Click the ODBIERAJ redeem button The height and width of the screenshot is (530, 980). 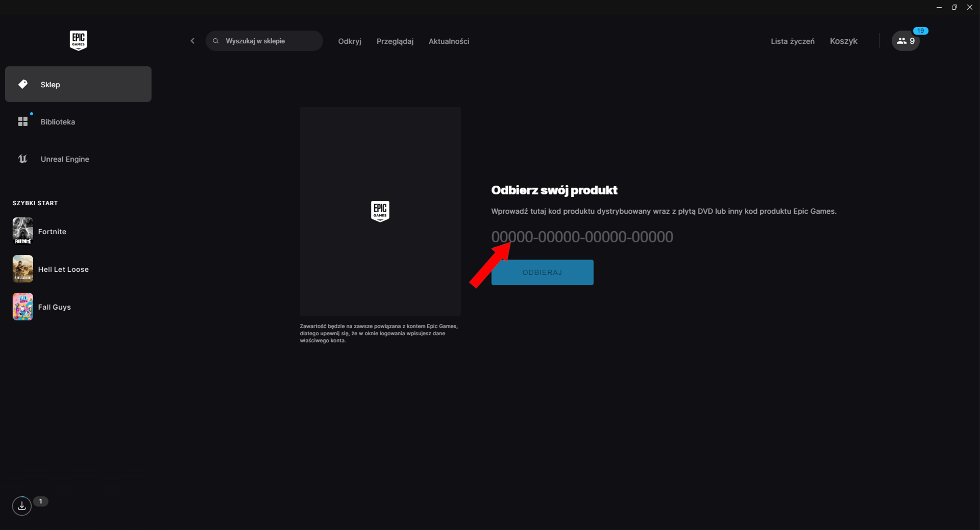pos(542,272)
